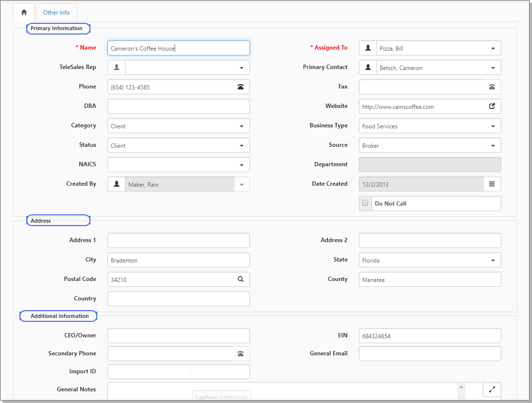Click the General Notes scrollbar up arrow
Screen dimensions: 532x403
point(461,387)
